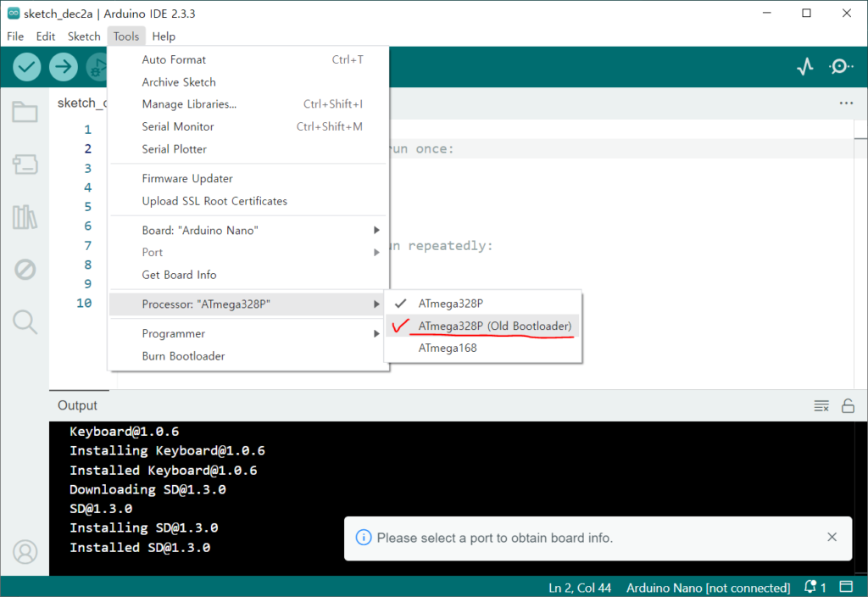Switch to the sketch_dec2a editor tab
The height and width of the screenshot is (597, 868).
81,103
